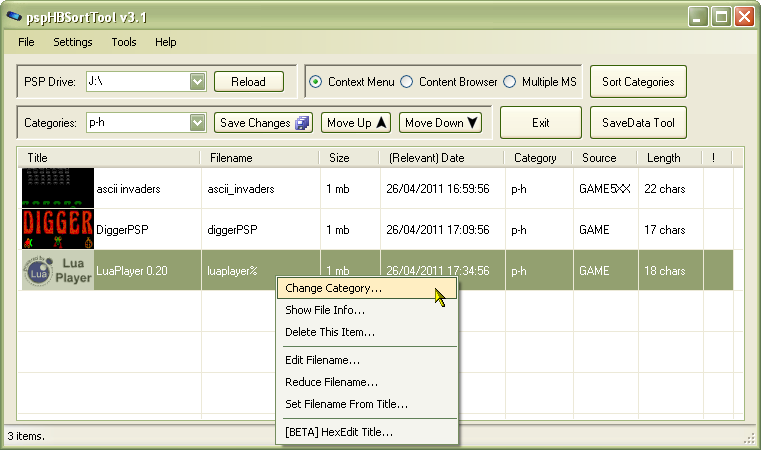
Task: Click the date 26/04/2011 16:59:56
Action: [438, 189]
